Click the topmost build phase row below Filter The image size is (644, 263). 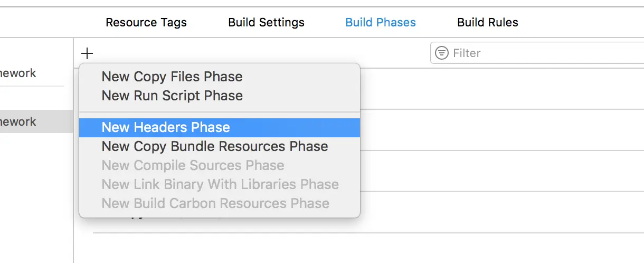click(501, 89)
